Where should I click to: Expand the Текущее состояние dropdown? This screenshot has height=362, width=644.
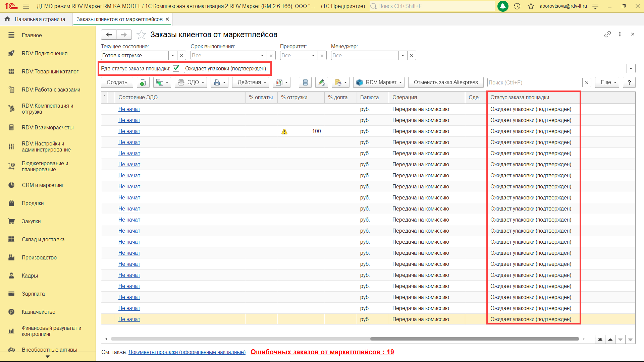(x=173, y=56)
